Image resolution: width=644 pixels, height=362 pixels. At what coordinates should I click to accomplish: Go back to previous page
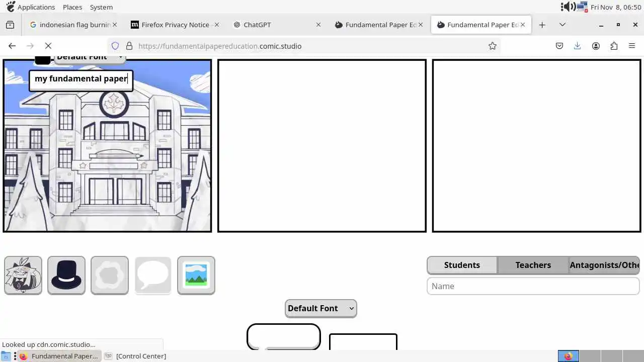pos(12,46)
